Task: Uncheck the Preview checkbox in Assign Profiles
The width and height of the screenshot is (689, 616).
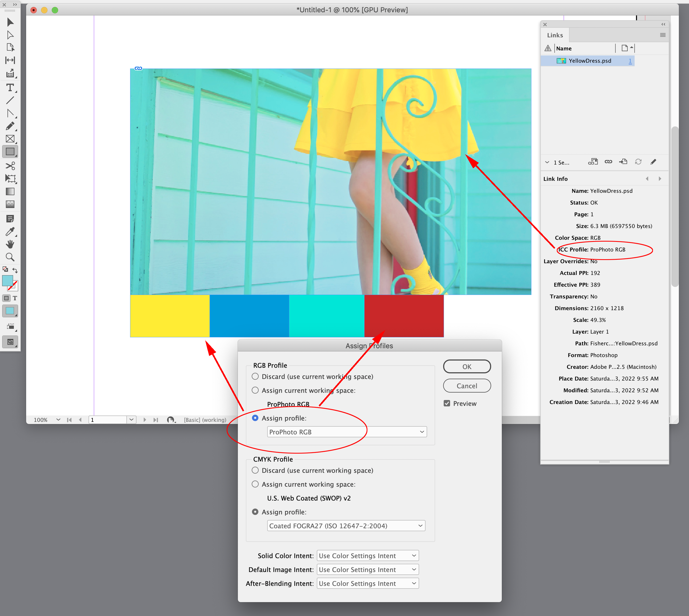Action: (x=447, y=403)
